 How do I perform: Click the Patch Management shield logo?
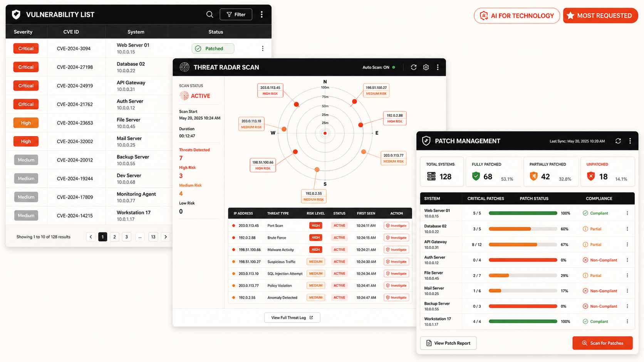pos(426,141)
